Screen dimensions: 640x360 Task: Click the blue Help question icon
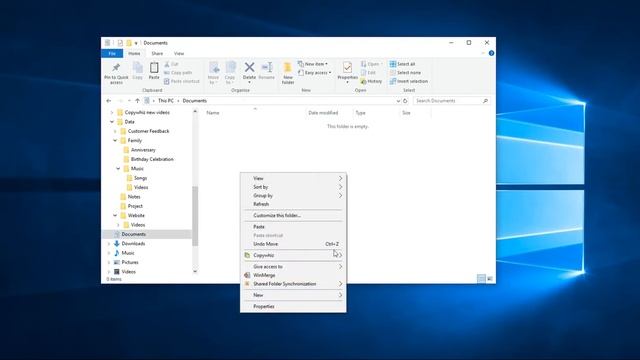coord(491,53)
